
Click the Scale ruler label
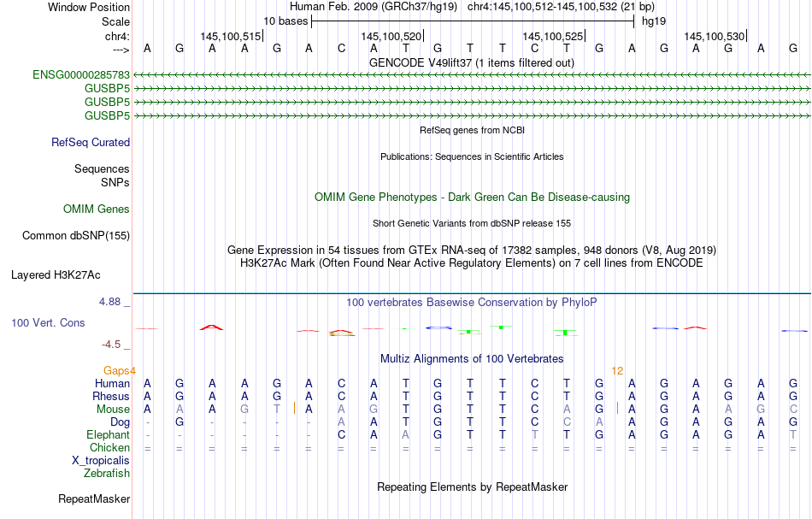116,21
